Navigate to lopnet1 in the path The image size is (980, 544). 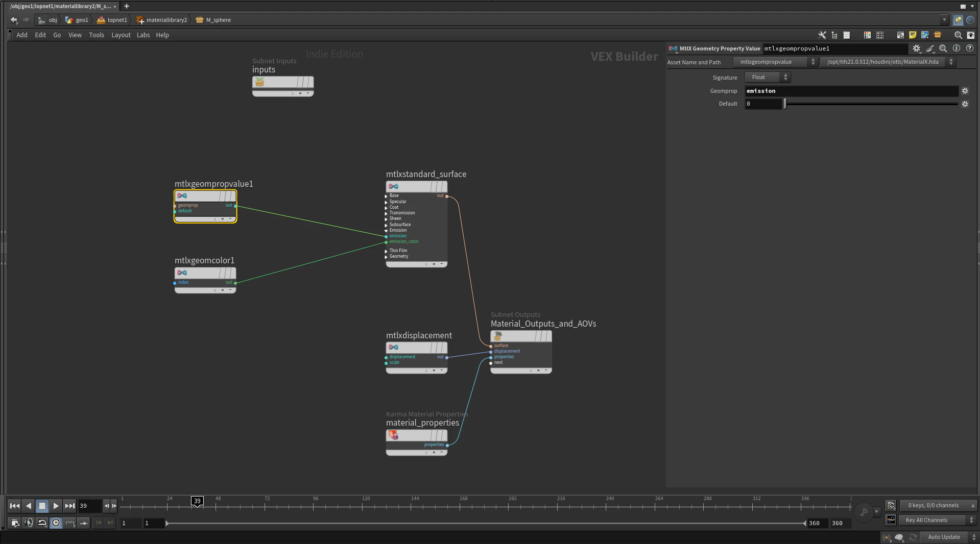pyautogui.click(x=112, y=20)
